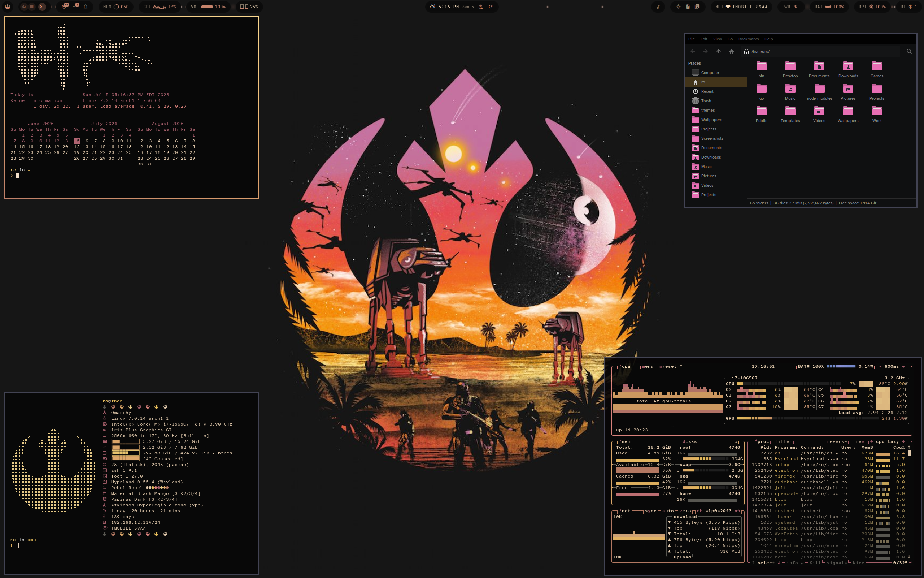Open the go folder
The image size is (924, 578).
point(761,92)
